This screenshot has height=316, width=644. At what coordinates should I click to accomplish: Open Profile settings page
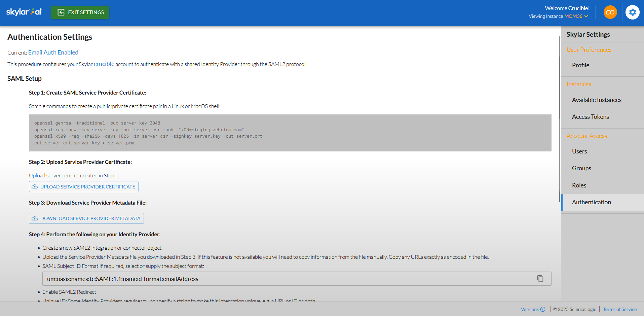(580, 65)
